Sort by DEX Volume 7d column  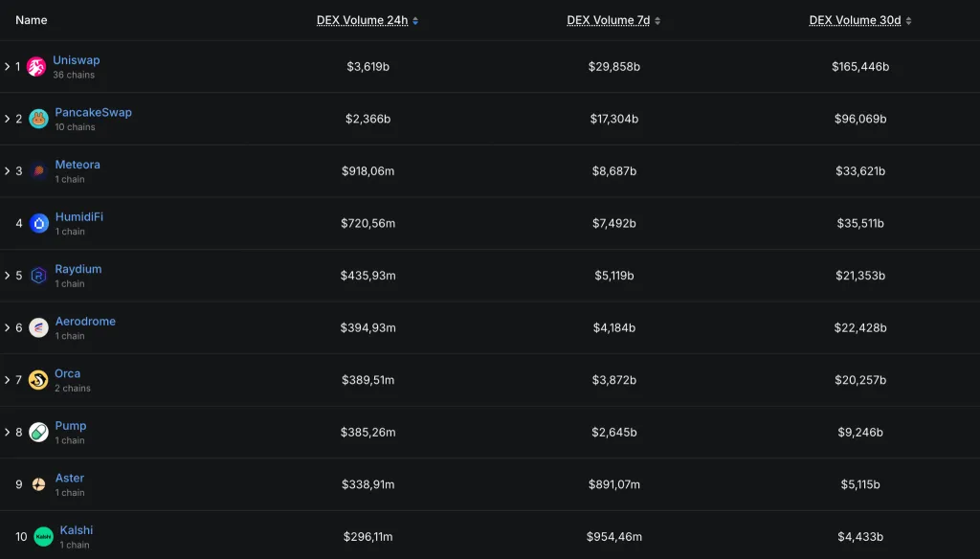tap(612, 20)
